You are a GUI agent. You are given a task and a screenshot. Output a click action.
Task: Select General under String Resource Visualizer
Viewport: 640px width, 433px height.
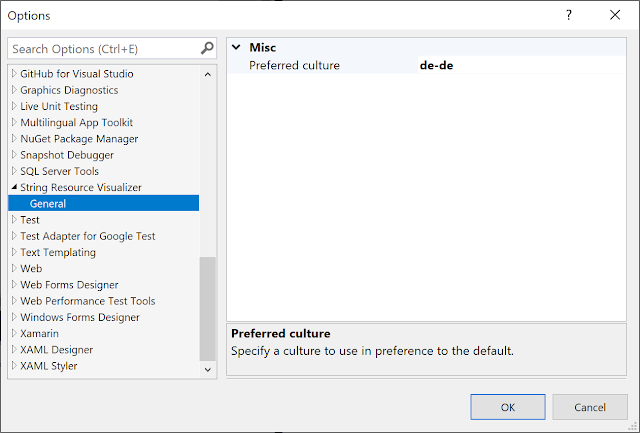coord(104,203)
